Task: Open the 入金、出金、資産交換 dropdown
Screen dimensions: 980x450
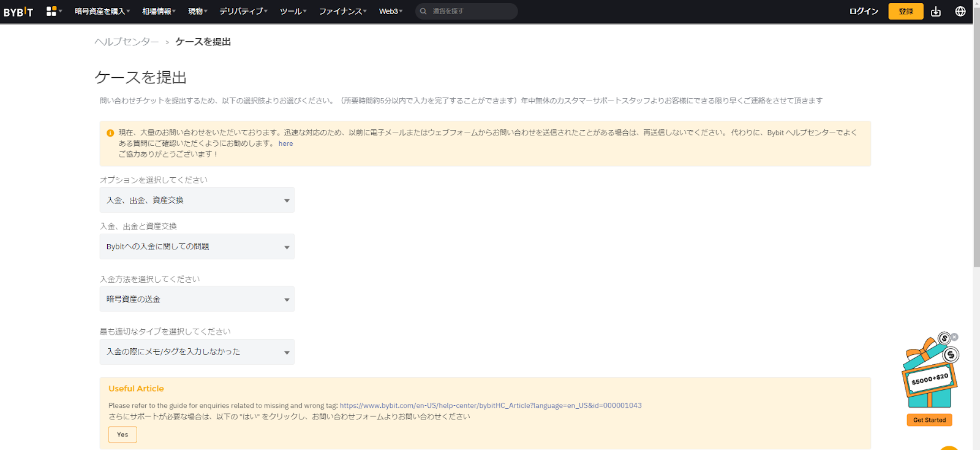Action: coord(197,200)
